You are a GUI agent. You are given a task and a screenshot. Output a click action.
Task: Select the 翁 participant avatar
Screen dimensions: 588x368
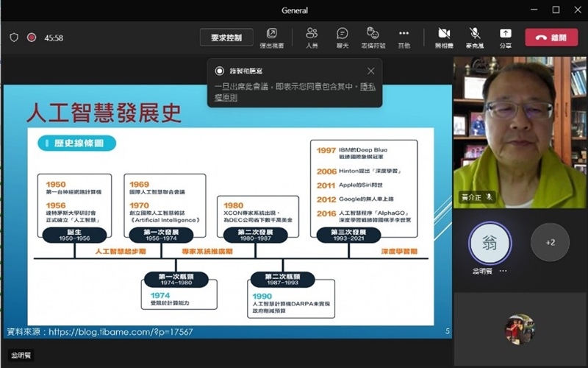[x=490, y=243]
